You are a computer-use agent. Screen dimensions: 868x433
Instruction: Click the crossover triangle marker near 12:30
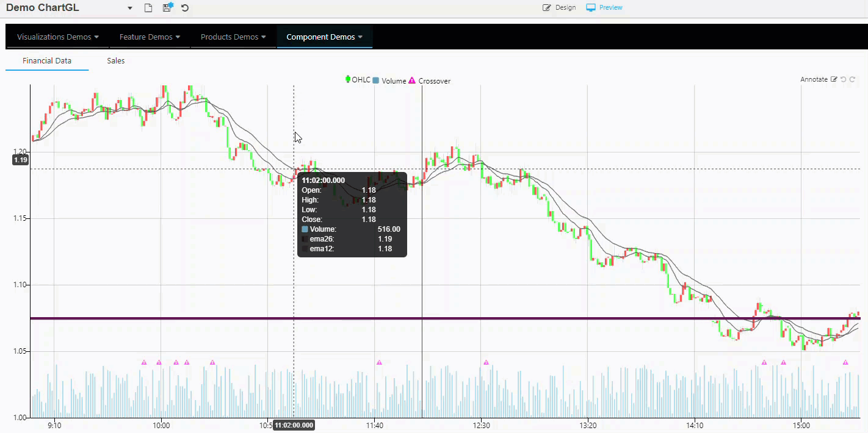point(486,362)
